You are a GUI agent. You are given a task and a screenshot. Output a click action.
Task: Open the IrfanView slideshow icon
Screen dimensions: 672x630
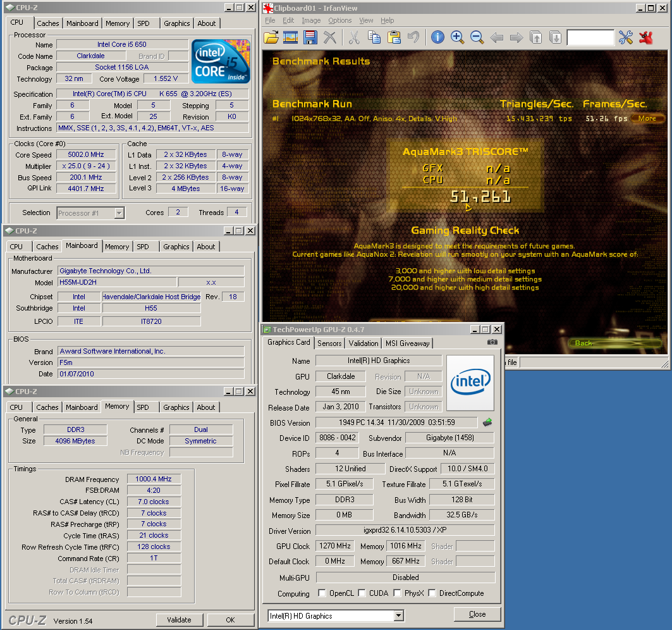point(291,37)
